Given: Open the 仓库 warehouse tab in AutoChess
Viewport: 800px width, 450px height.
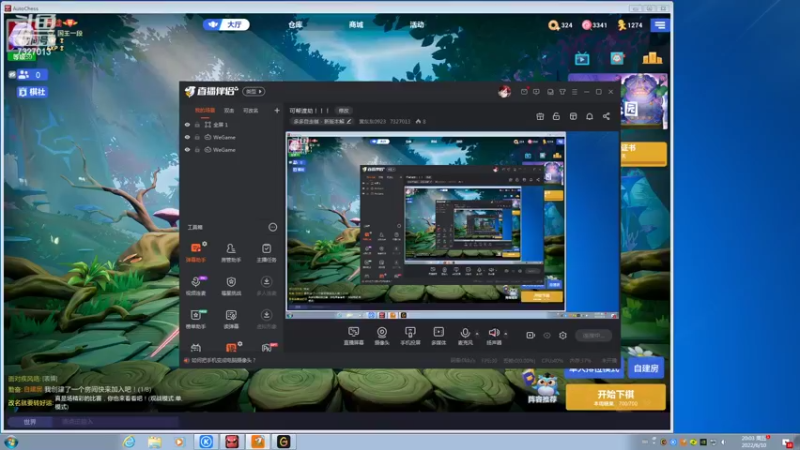Looking at the screenshot, I should pyautogui.click(x=295, y=24).
